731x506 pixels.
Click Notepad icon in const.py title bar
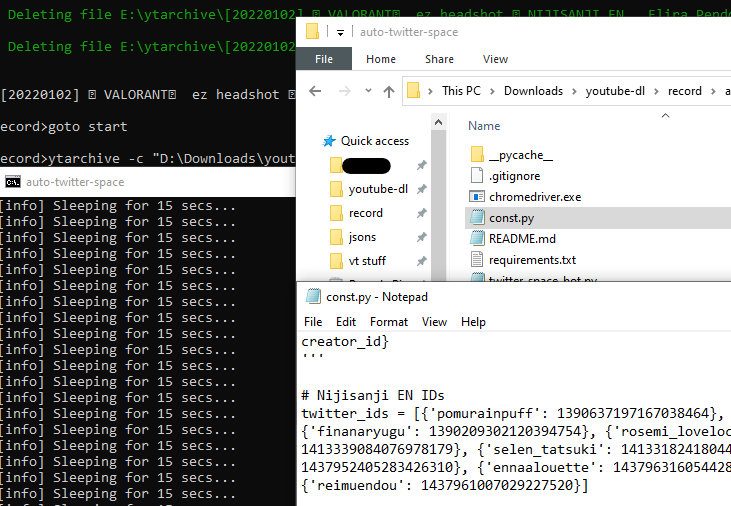[313, 297]
